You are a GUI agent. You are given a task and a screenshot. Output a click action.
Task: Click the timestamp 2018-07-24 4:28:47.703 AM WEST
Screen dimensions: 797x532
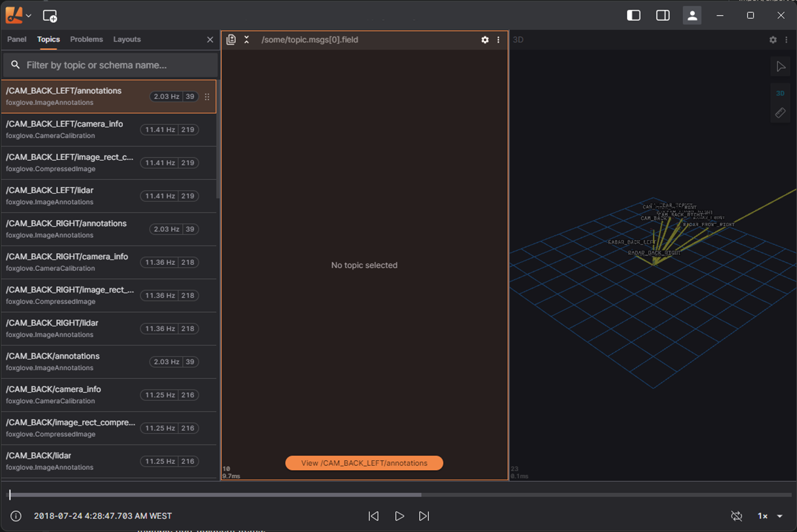(x=103, y=516)
